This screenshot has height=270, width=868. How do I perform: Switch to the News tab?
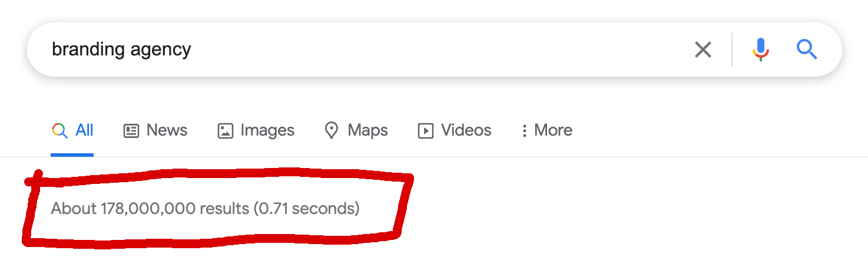[167, 130]
